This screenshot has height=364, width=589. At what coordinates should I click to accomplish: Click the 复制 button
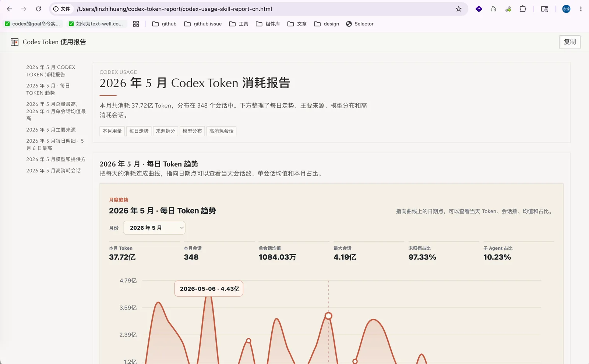coord(570,42)
